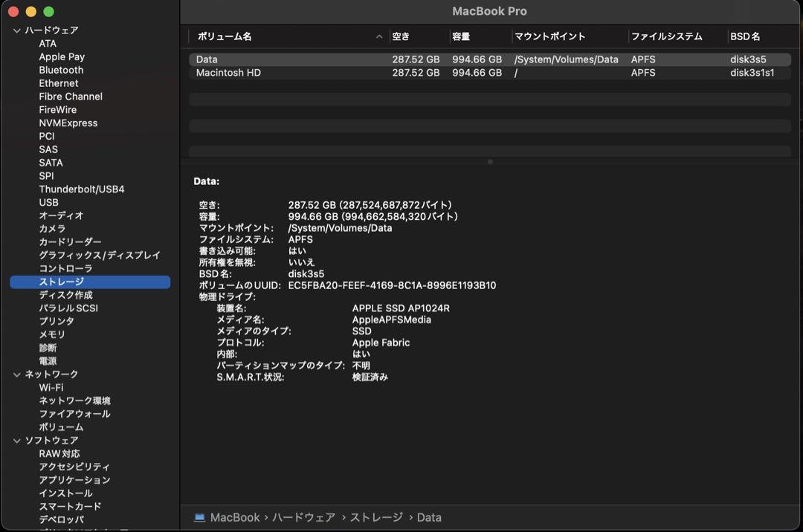Select メモリ in the sidebar
This screenshot has height=532, width=803.
(52, 334)
